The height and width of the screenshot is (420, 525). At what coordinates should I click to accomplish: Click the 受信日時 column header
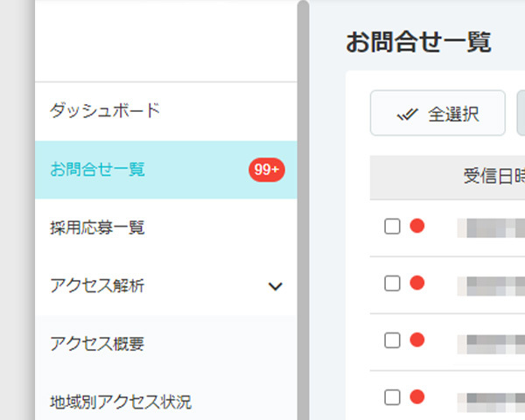[x=494, y=177]
